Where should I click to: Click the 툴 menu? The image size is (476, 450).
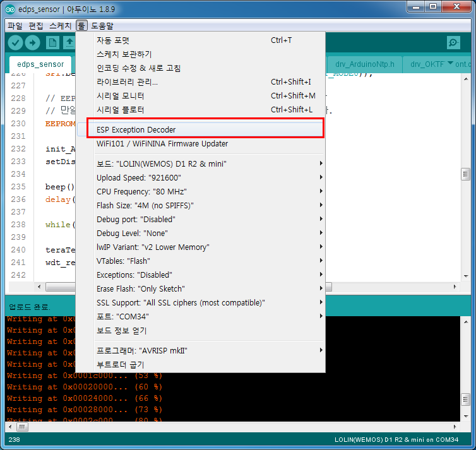click(81, 26)
